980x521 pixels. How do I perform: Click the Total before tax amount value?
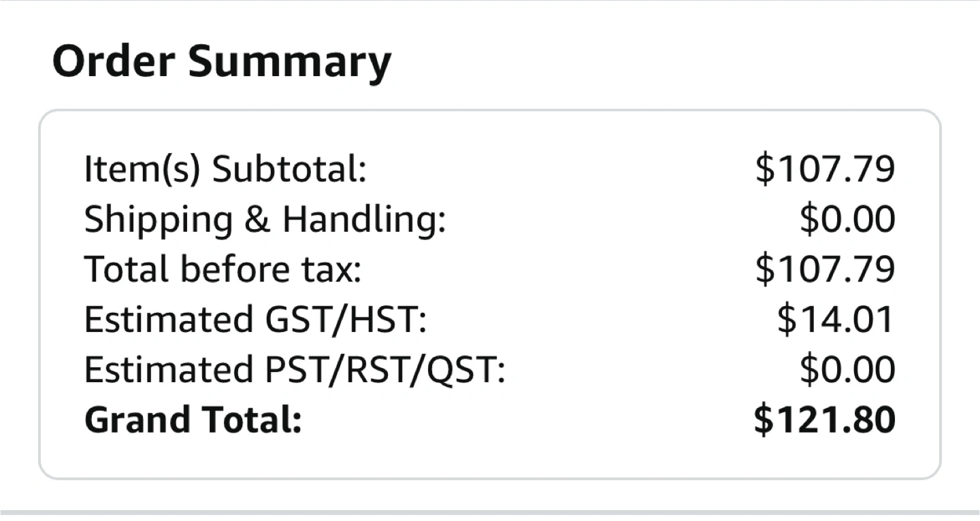coord(825,269)
